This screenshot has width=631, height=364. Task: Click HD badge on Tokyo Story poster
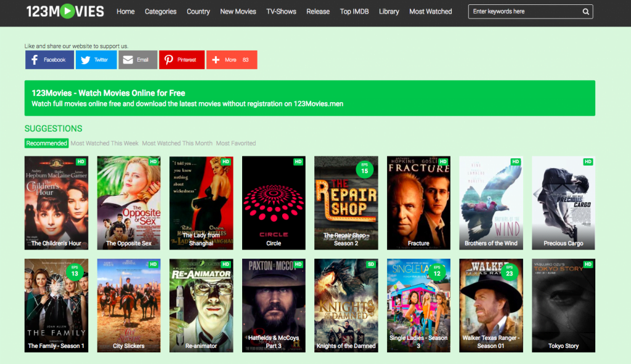coord(588,264)
